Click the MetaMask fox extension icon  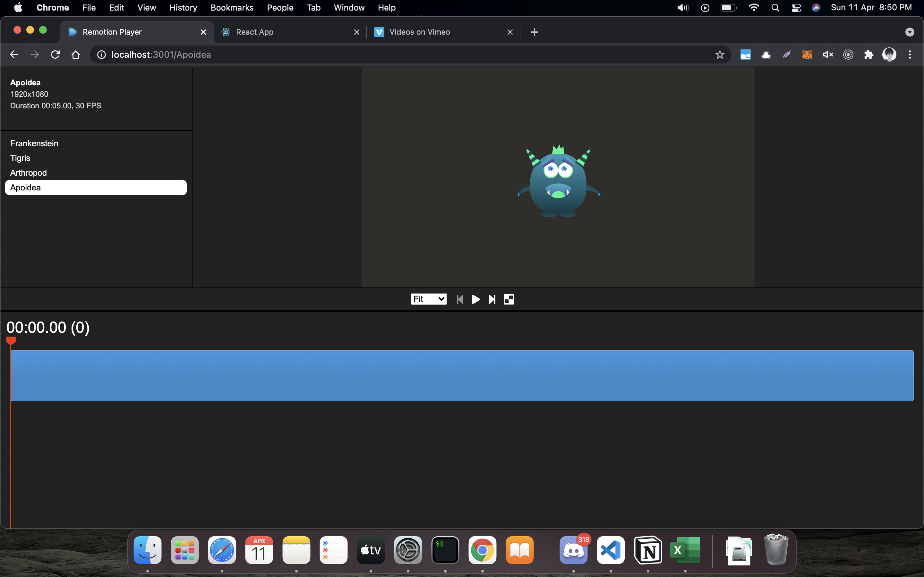pos(807,54)
